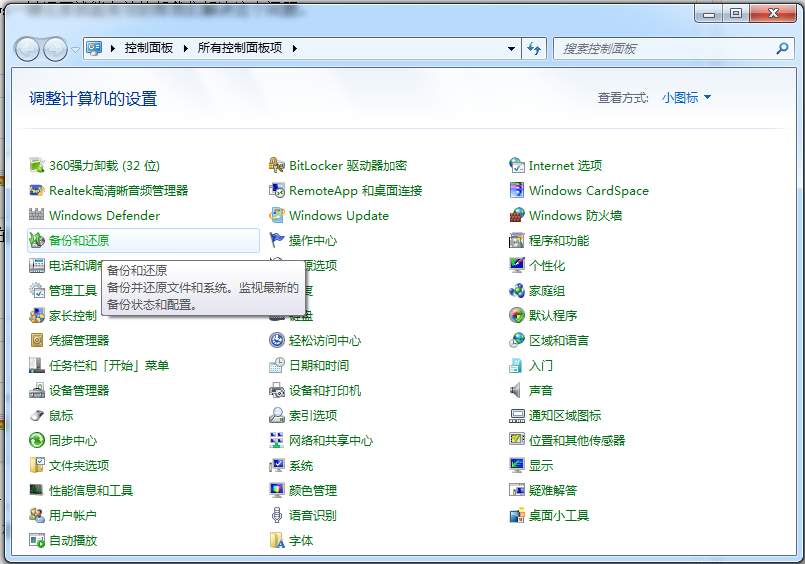Open the 程序和功能 link
805x564 pixels.
point(558,240)
